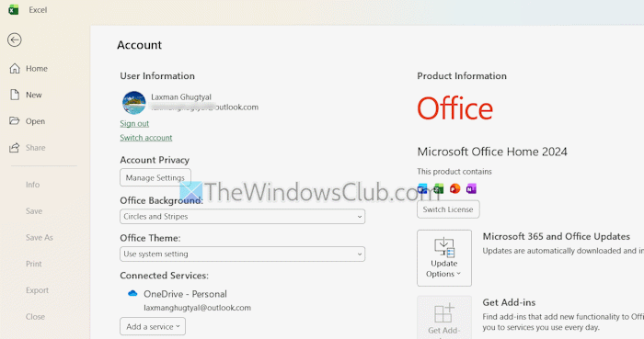This screenshot has width=644, height=339.
Task: Click the user name Laxman Ghugtyal
Action: point(181,97)
